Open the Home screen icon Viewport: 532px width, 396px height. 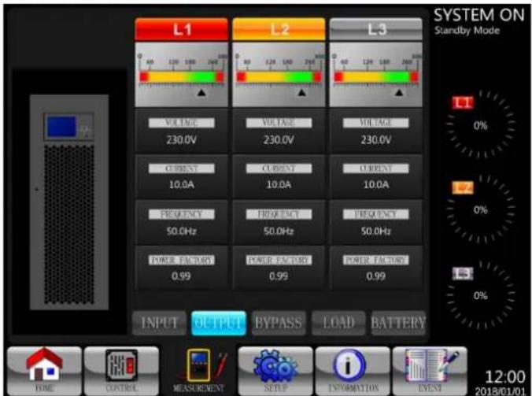44,371
